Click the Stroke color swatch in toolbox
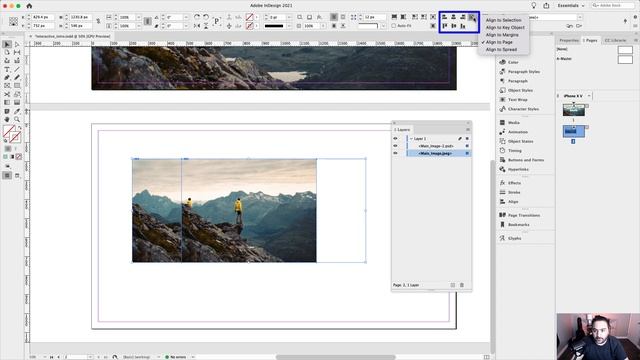 15,137
